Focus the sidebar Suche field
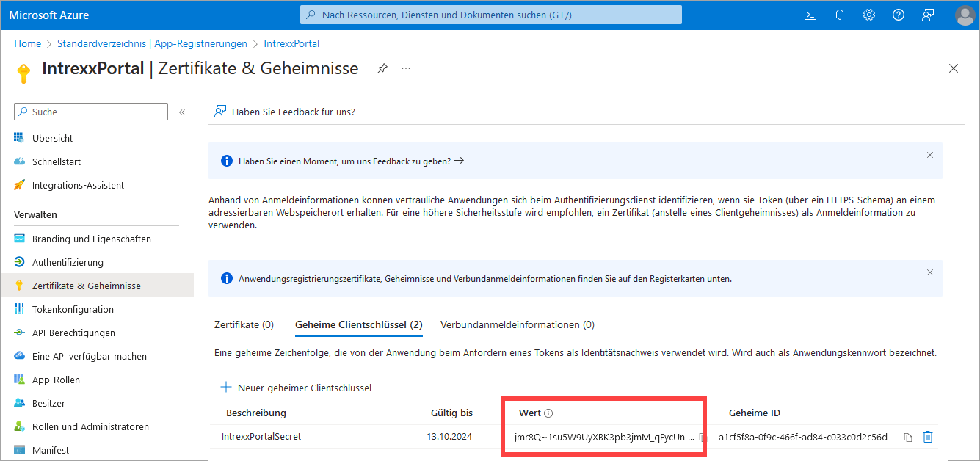This screenshot has height=461, width=980. 91,112
